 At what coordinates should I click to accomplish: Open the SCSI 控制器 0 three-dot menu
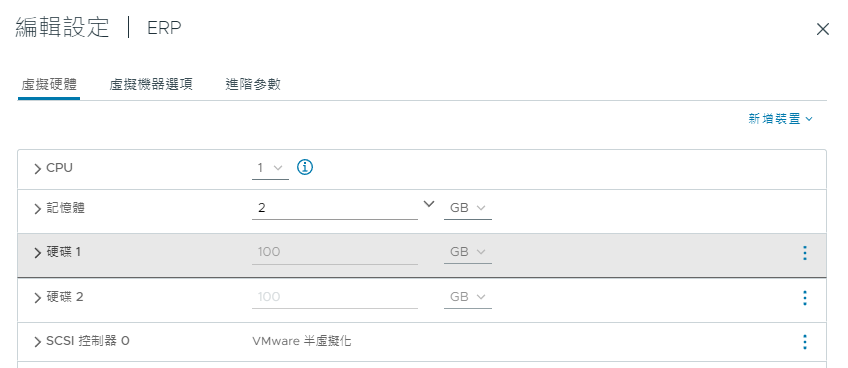pos(805,342)
